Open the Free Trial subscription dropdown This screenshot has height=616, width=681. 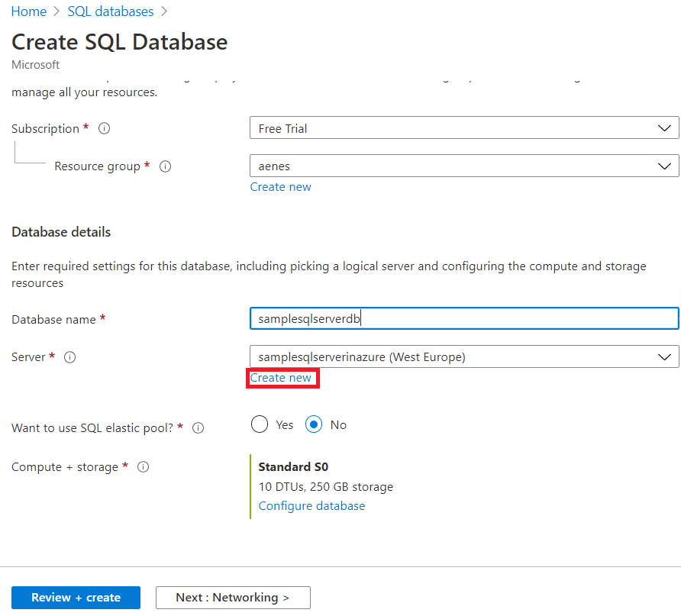coord(464,127)
